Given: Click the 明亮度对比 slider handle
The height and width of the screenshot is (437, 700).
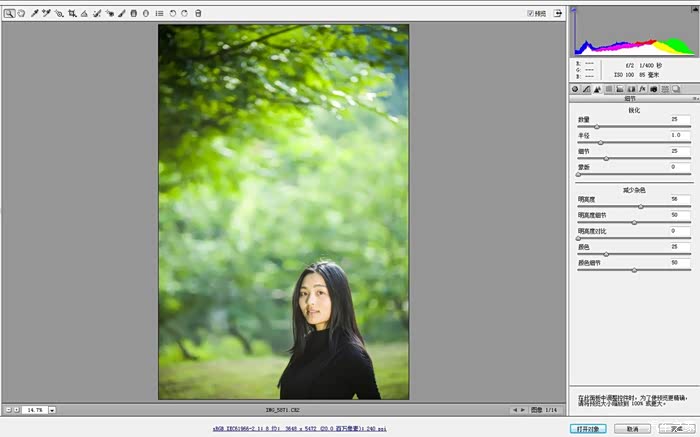Looking at the screenshot, I should coord(578,238).
